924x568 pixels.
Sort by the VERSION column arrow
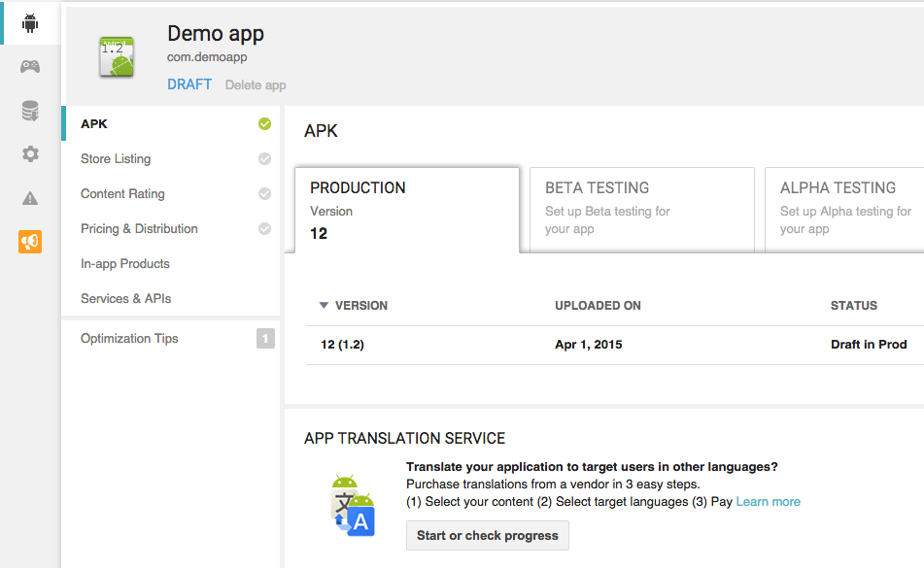324,306
